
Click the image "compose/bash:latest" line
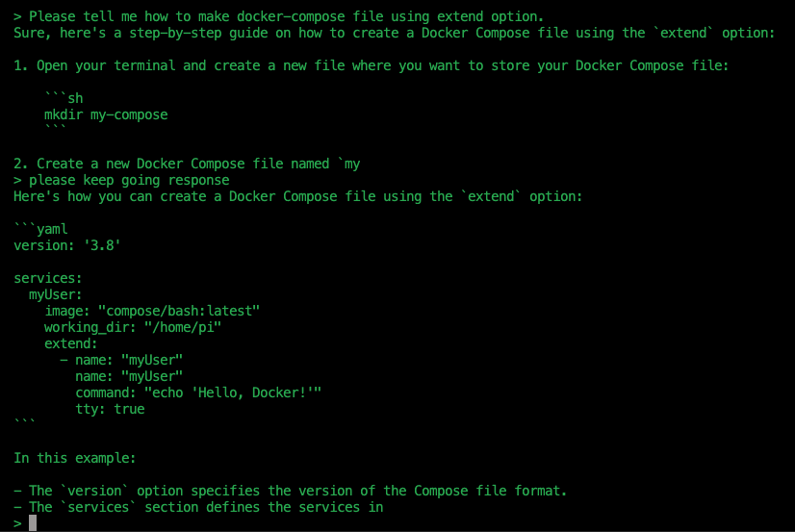tap(152, 311)
